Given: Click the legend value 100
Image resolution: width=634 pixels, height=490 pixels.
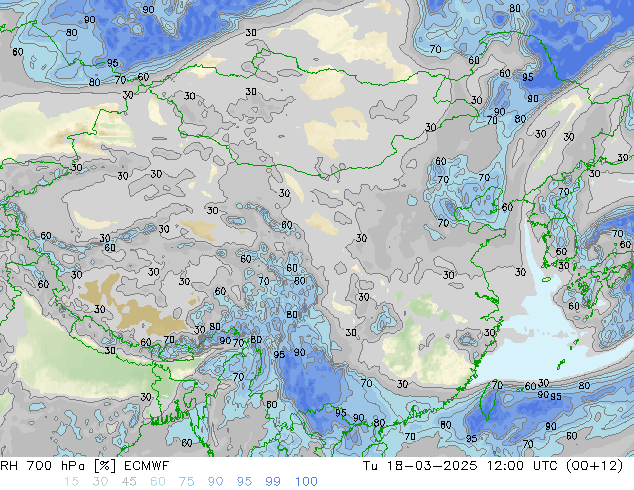Looking at the screenshot, I should point(306,482).
